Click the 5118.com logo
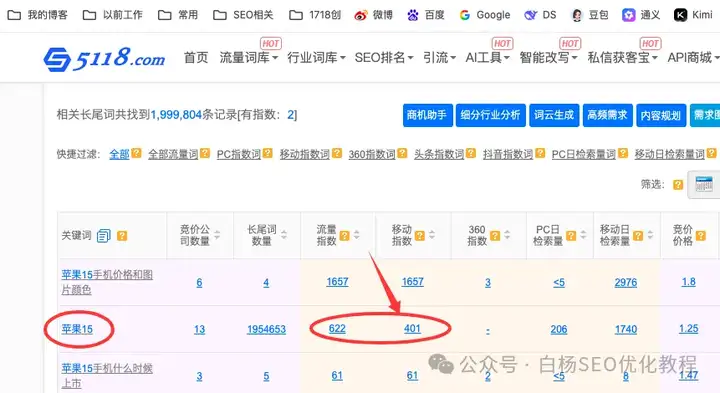Image resolution: width=720 pixels, height=393 pixels. [104, 59]
